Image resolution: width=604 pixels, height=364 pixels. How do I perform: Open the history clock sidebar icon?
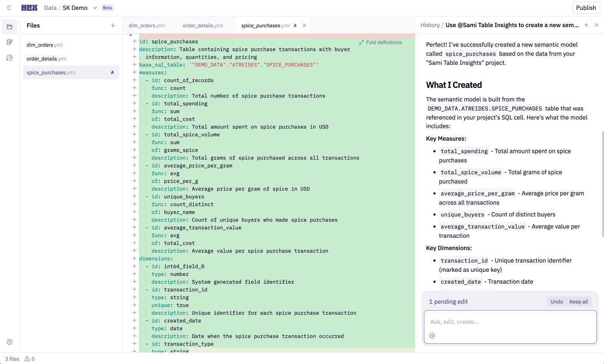click(x=9, y=58)
